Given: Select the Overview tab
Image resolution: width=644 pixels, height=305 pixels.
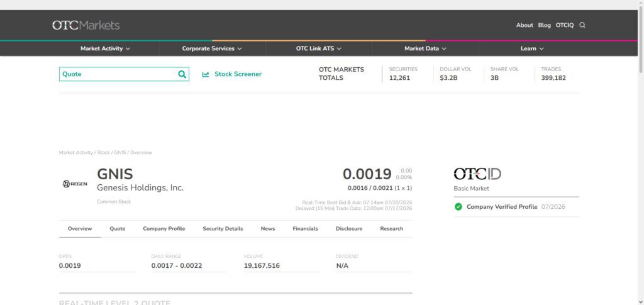Looking at the screenshot, I should 80,229.
